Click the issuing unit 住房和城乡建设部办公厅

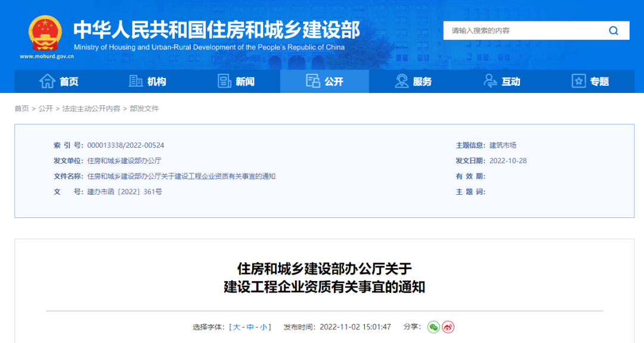coord(124,161)
